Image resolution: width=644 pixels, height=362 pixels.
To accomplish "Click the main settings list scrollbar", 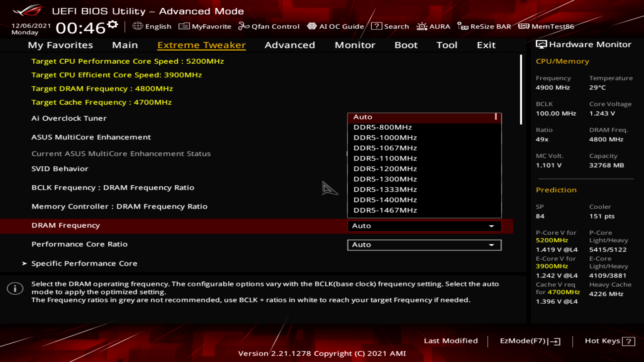I will (x=521, y=90).
